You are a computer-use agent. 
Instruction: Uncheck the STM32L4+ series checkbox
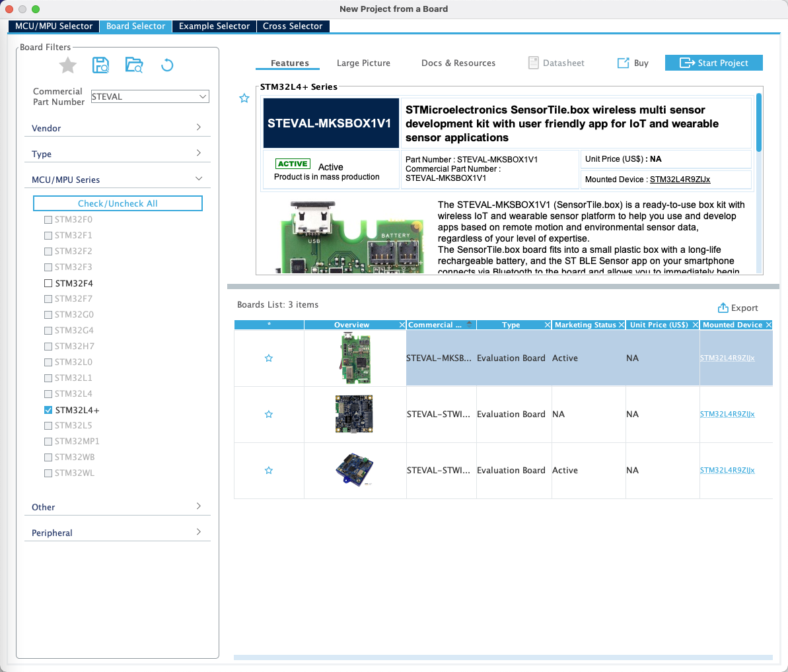[x=48, y=410]
